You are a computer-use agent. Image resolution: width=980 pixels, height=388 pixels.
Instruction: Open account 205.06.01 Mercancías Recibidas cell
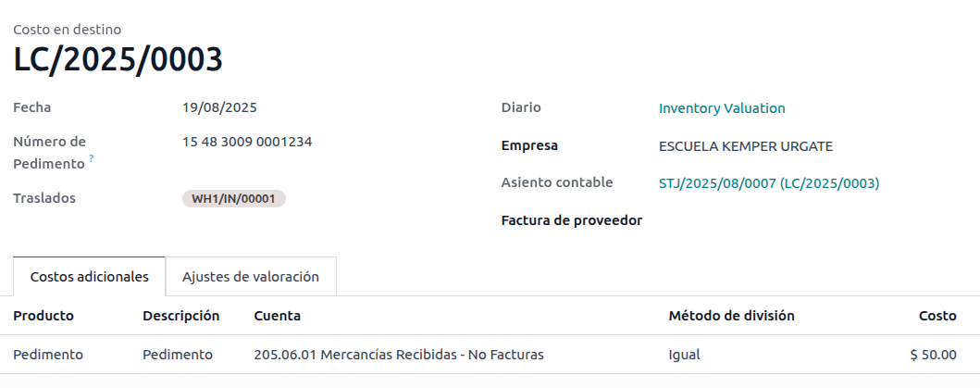click(398, 355)
